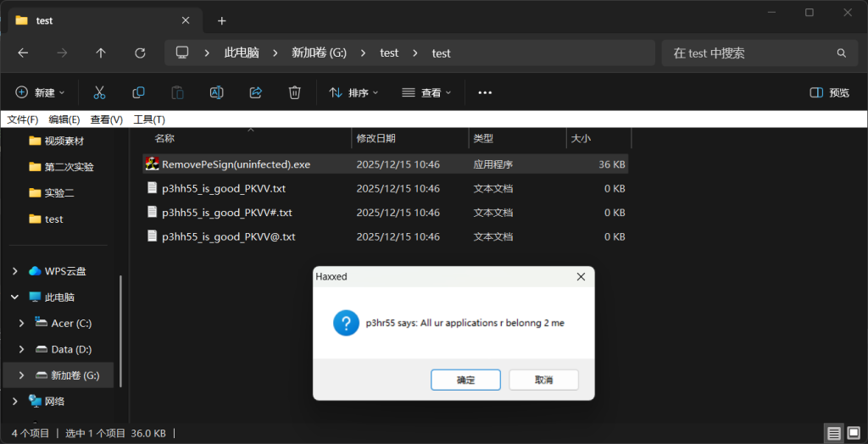Screen dimensions: 868x444
Task: Click the delete trash can icon
Action: coord(294,92)
